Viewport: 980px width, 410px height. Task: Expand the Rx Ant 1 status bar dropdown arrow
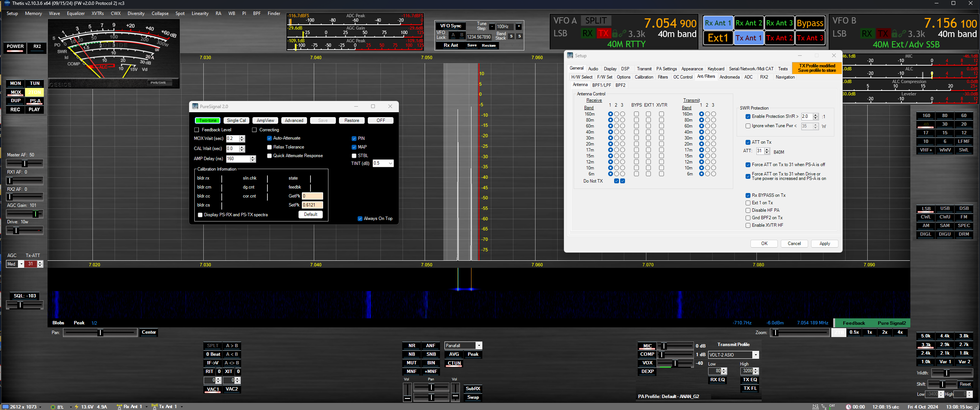146,407
